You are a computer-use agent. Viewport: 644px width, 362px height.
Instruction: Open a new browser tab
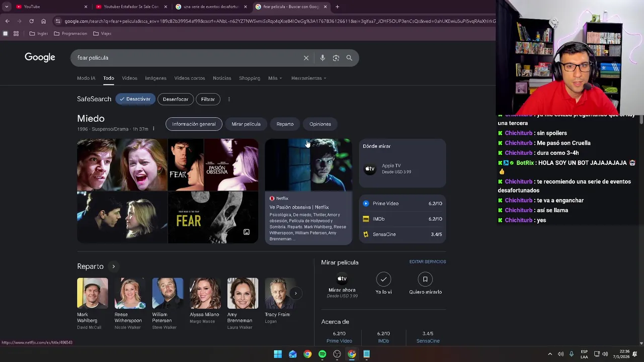[337, 7]
